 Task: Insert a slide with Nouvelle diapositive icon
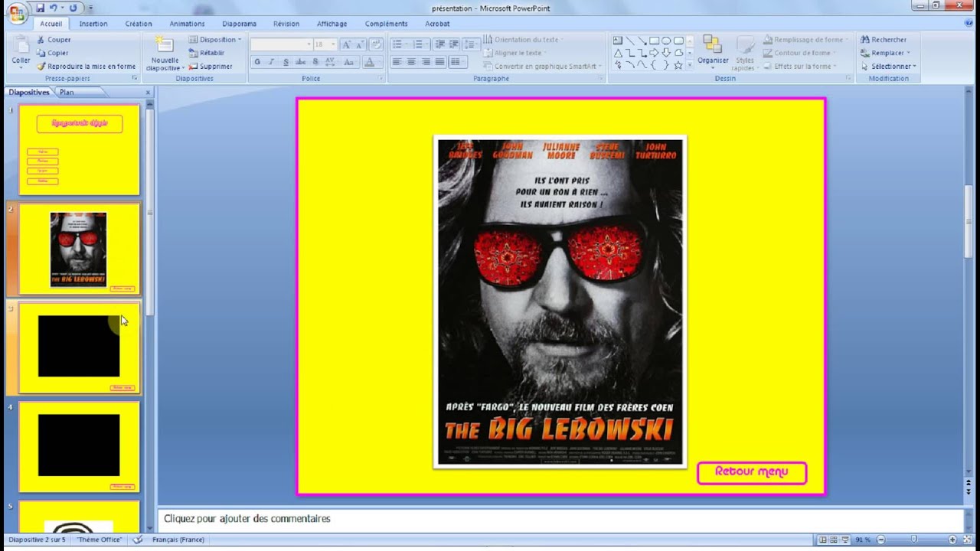pyautogui.click(x=165, y=46)
